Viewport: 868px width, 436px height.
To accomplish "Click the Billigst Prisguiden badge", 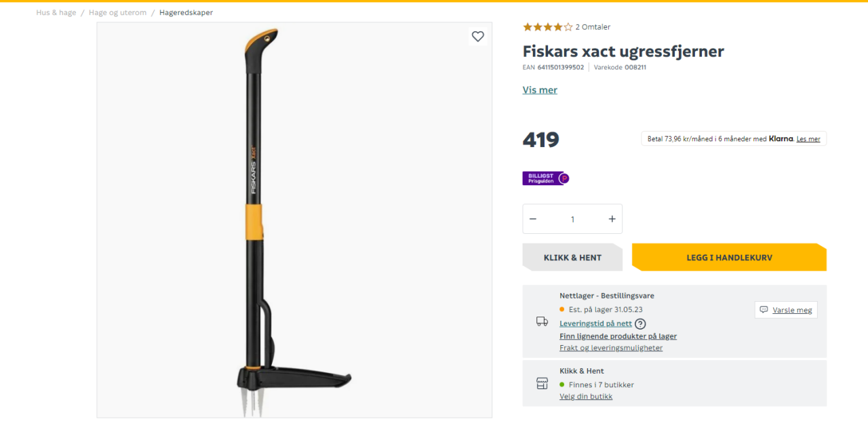I will click(545, 178).
